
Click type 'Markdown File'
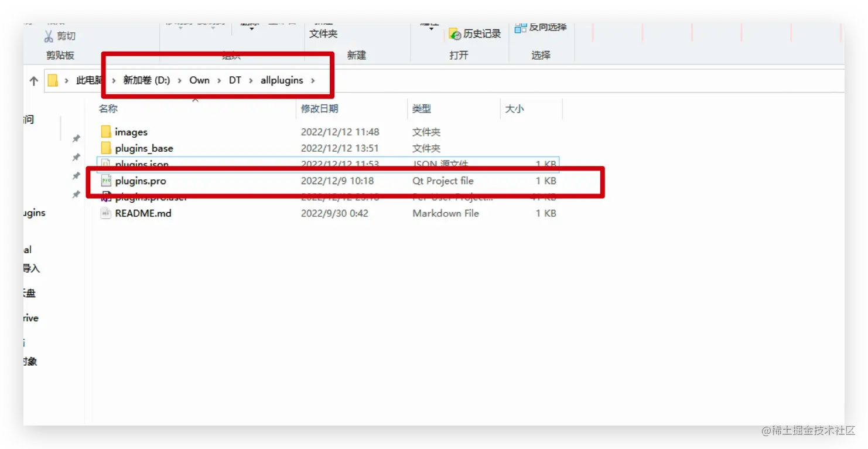coord(446,213)
